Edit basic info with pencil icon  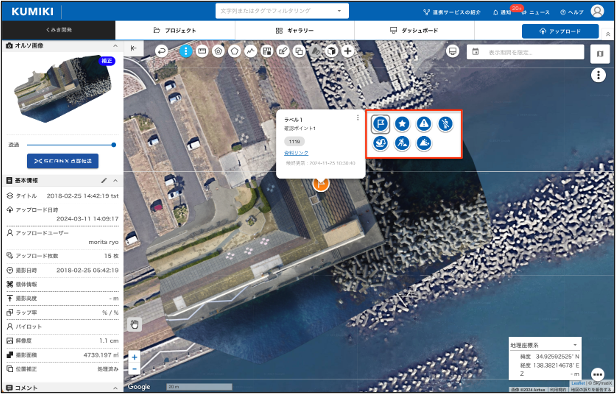click(104, 180)
